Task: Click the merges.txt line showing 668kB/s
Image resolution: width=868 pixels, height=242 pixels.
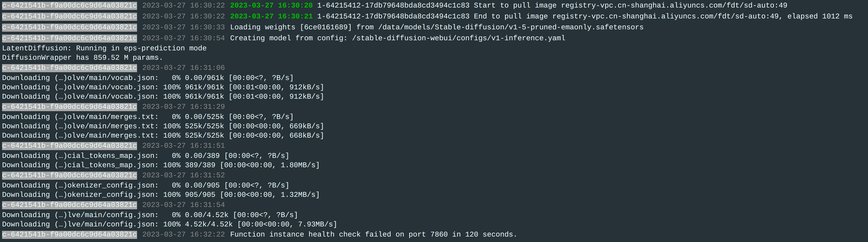Action: pos(163,135)
